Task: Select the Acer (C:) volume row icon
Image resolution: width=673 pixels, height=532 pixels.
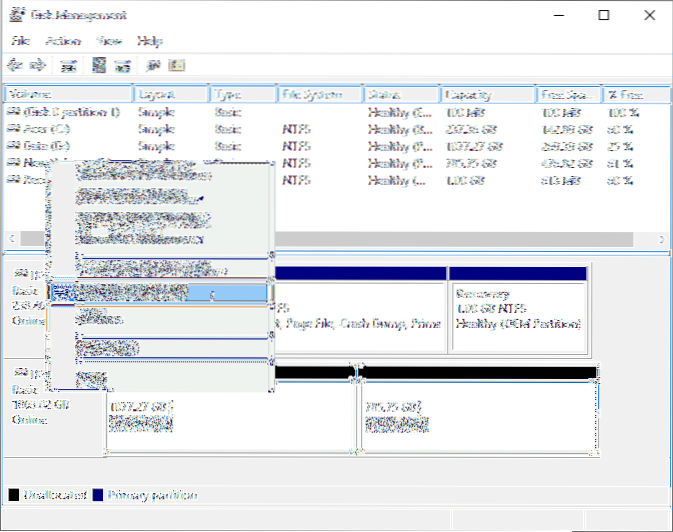Action: 12,129
